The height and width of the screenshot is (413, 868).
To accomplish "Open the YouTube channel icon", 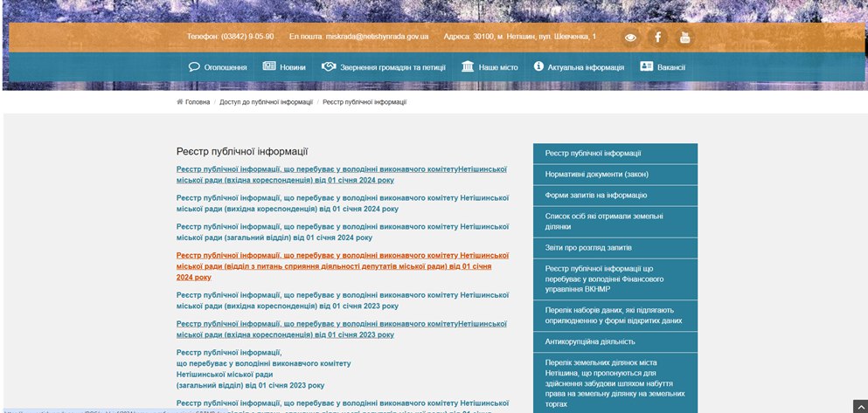I will (x=684, y=38).
